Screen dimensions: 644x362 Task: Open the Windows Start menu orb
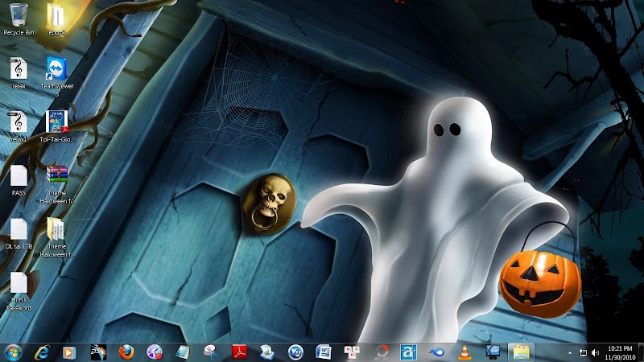pos(14,352)
